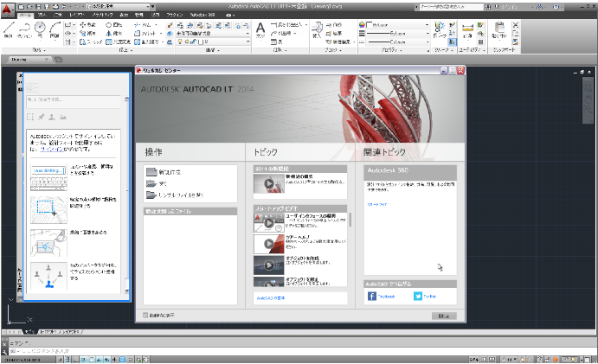598x364 pixels.
Task: Click the help question mark icon
Action: pos(556,7)
